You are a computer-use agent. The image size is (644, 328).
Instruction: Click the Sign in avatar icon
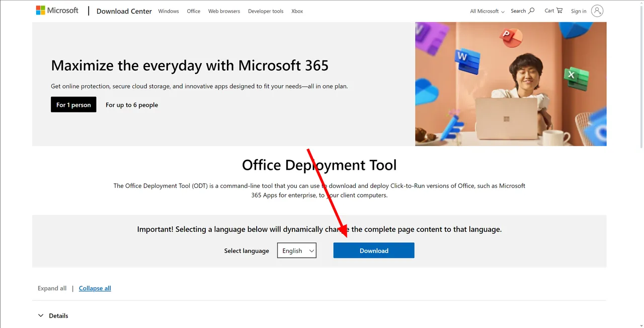597,11
